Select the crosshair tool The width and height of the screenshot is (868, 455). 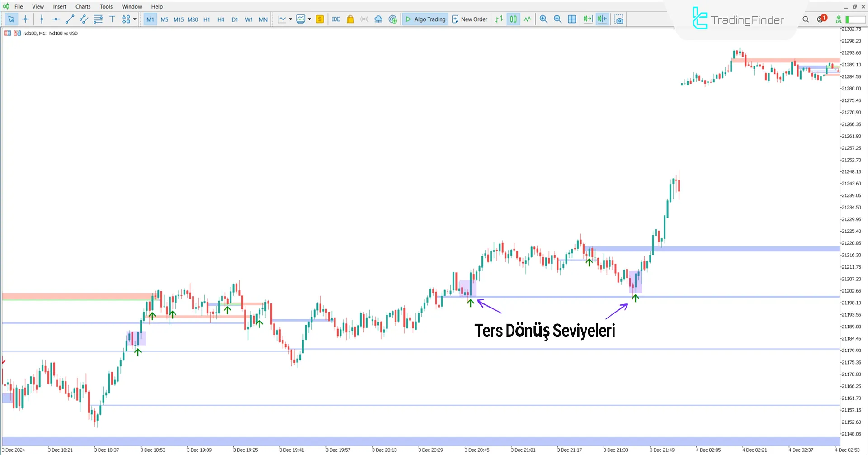pos(25,19)
